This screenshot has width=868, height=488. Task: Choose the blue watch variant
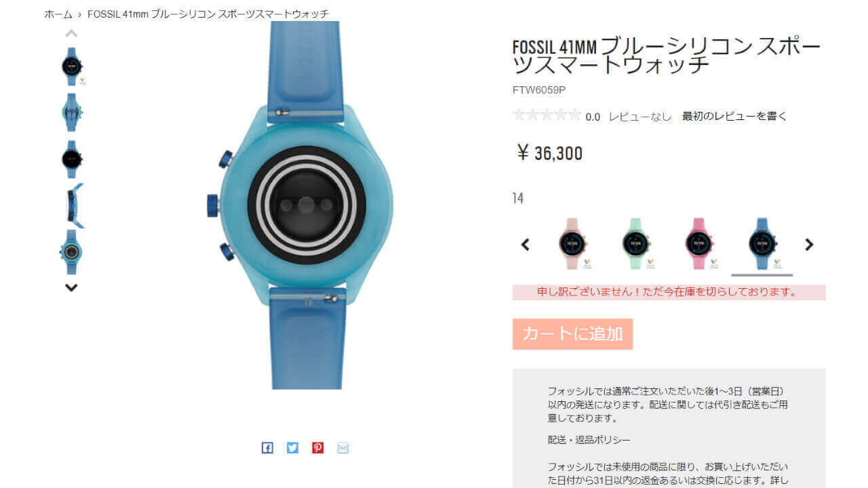tap(762, 243)
